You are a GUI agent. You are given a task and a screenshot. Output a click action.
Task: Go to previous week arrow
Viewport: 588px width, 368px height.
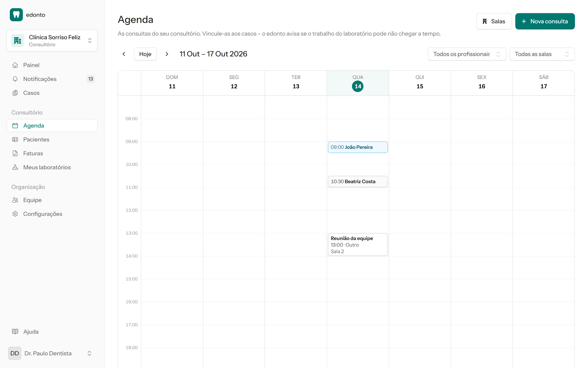coord(124,54)
